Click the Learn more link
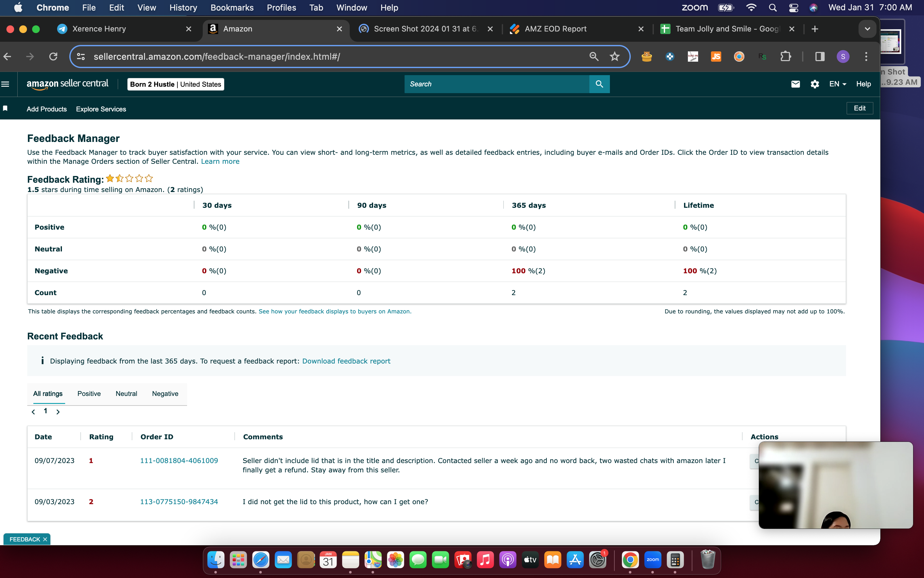Screen dimensions: 924x578 pos(220,161)
